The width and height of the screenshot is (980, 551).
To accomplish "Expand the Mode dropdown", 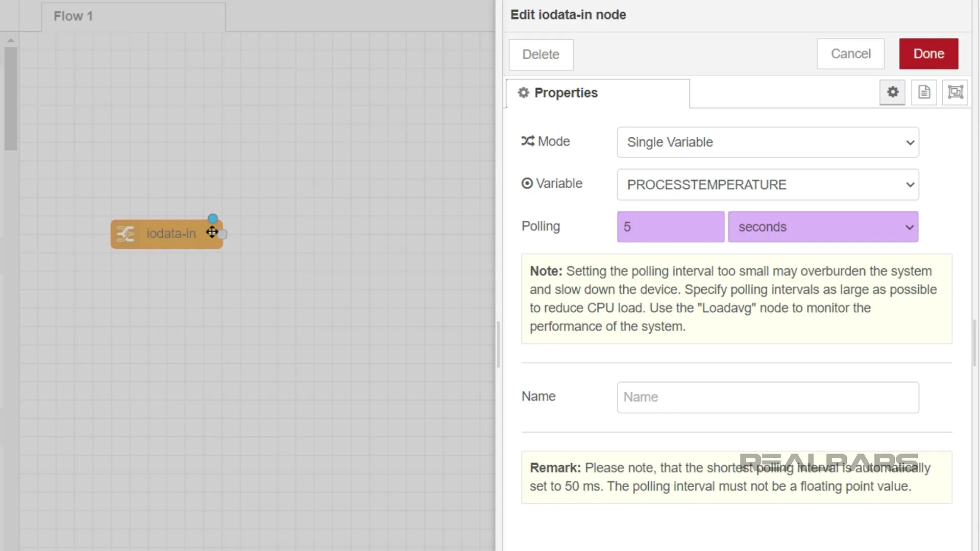I will [768, 142].
